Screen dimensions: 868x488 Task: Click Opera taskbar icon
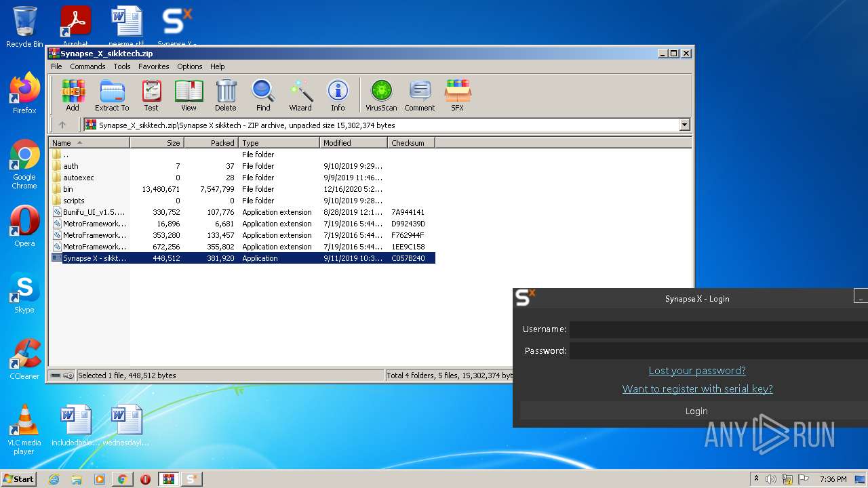[x=145, y=479]
